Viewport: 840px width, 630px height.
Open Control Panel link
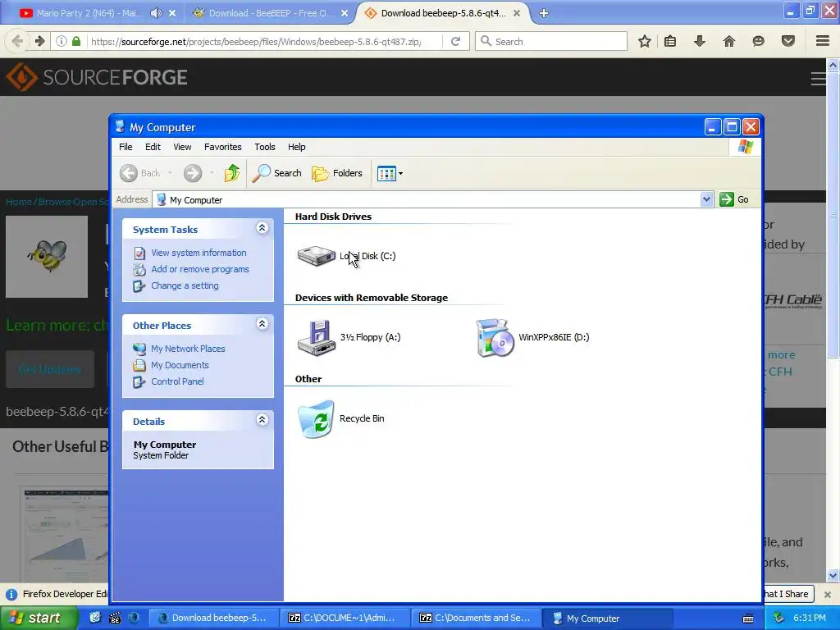(x=177, y=382)
